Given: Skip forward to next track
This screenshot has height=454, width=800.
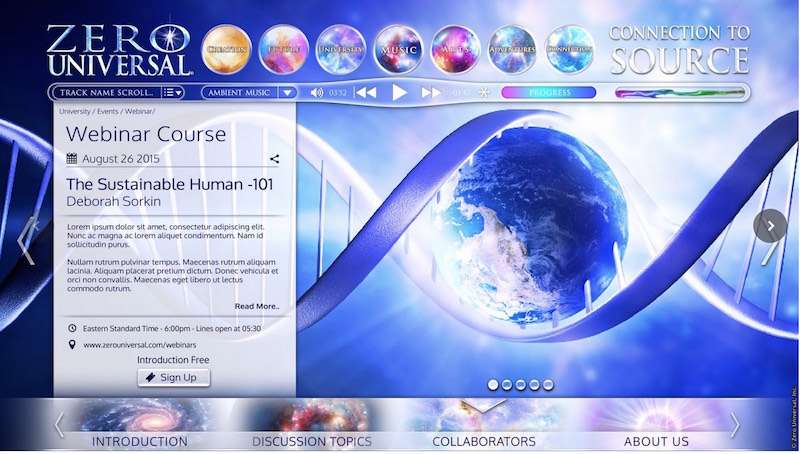Looking at the screenshot, I should [431, 92].
